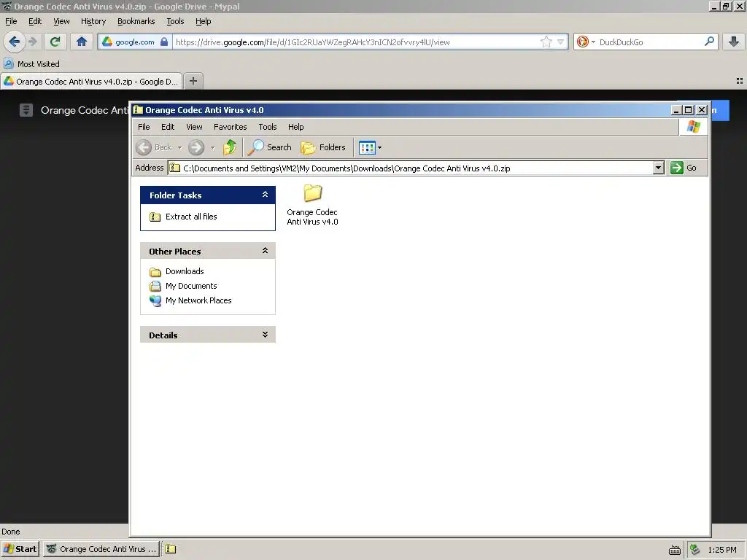
Task: Click the taskbar clock
Action: point(722,550)
